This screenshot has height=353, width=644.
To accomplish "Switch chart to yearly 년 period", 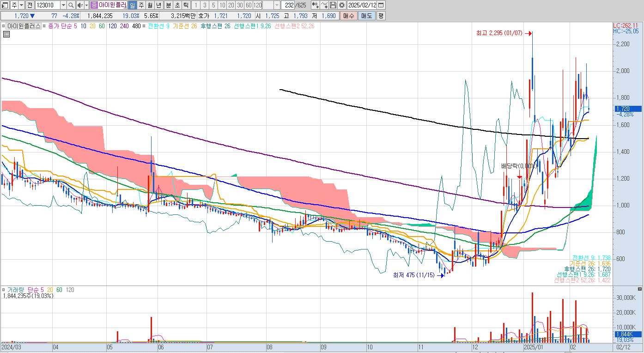I will pyautogui.click(x=159, y=5).
